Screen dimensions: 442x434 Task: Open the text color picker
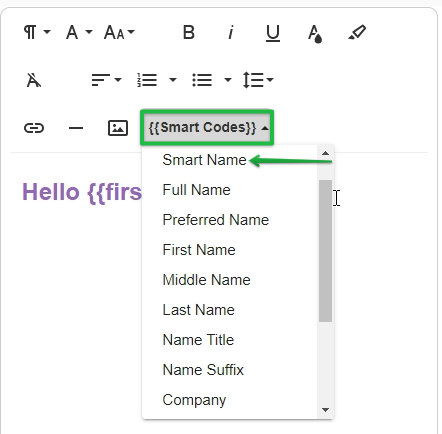315,33
